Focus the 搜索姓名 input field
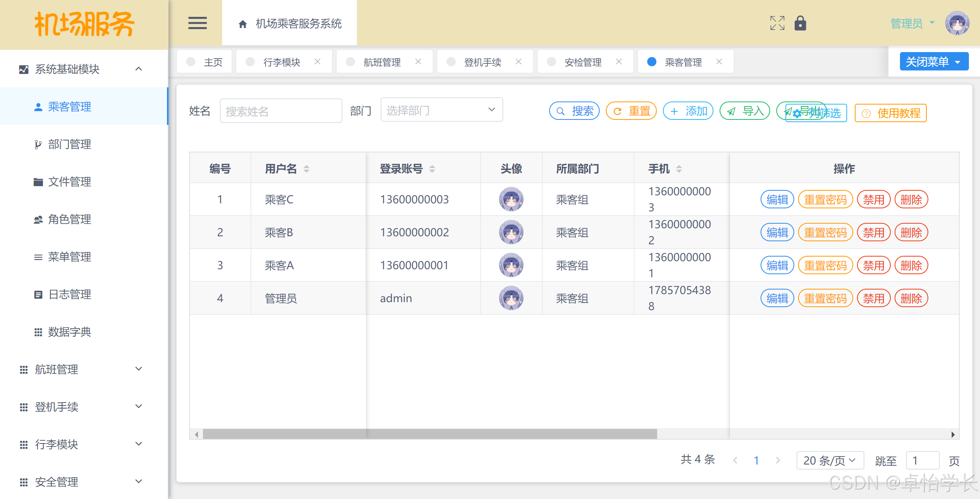Screen dimensions: 980x499 tap(281, 111)
